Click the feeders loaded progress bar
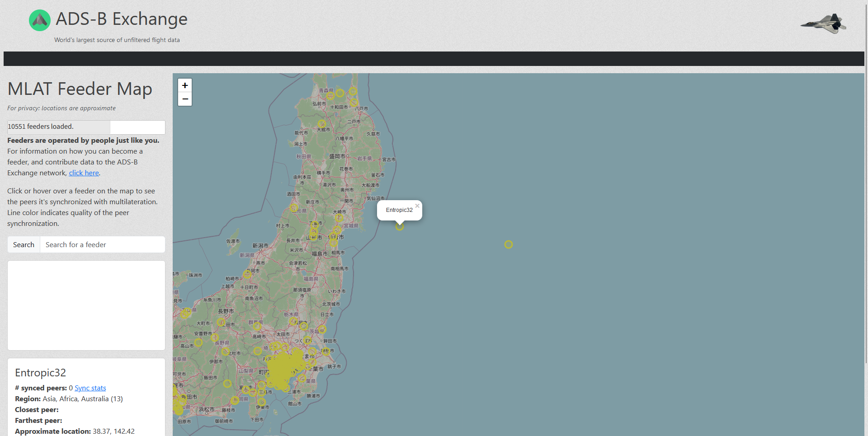Screen dimensions: 868x436 [x=86, y=127]
